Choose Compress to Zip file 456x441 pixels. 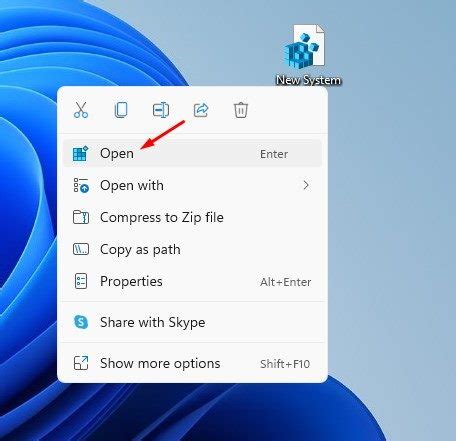coord(192,217)
